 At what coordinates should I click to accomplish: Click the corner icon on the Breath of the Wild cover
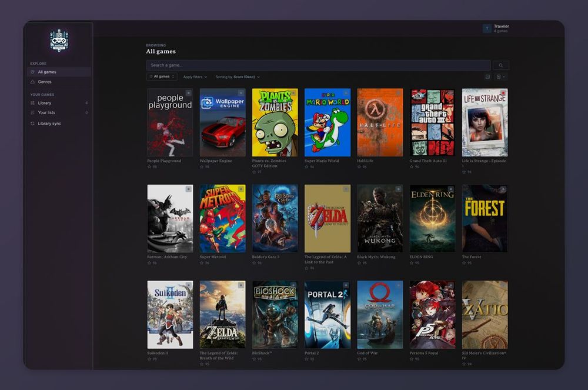coord(240,285)
